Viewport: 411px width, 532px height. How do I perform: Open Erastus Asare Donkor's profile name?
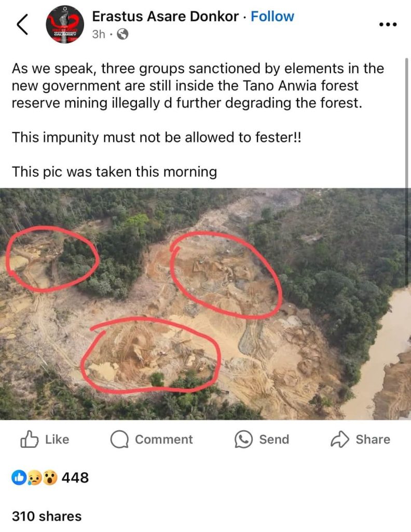pyautogui.click(x=166, y=17)
